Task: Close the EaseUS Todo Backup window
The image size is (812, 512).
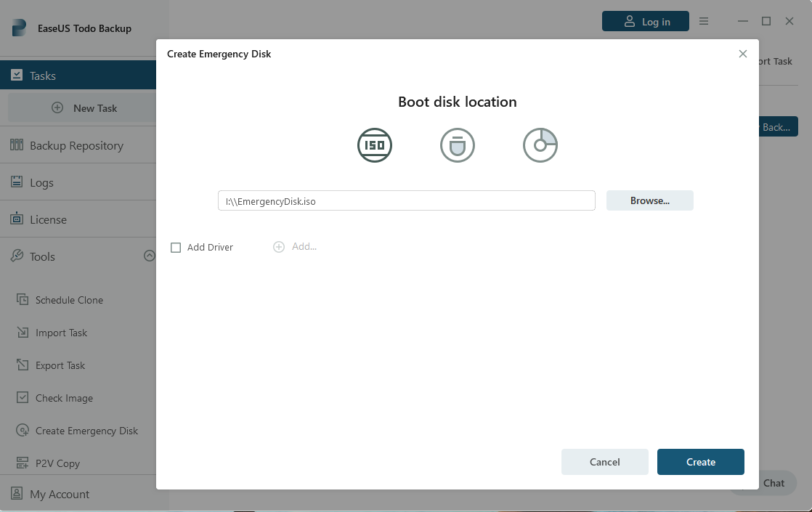Action: coord(789,21)
